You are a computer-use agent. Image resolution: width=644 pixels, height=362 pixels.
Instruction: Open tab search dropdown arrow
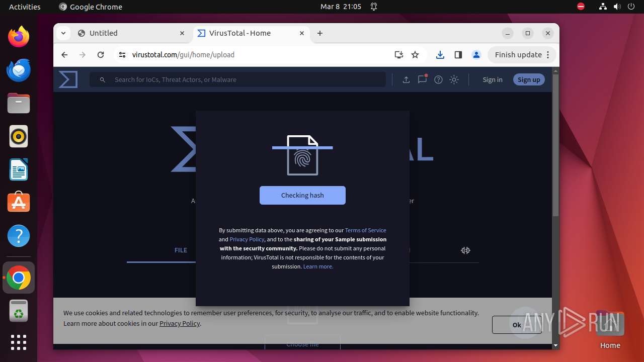point(63,33)
